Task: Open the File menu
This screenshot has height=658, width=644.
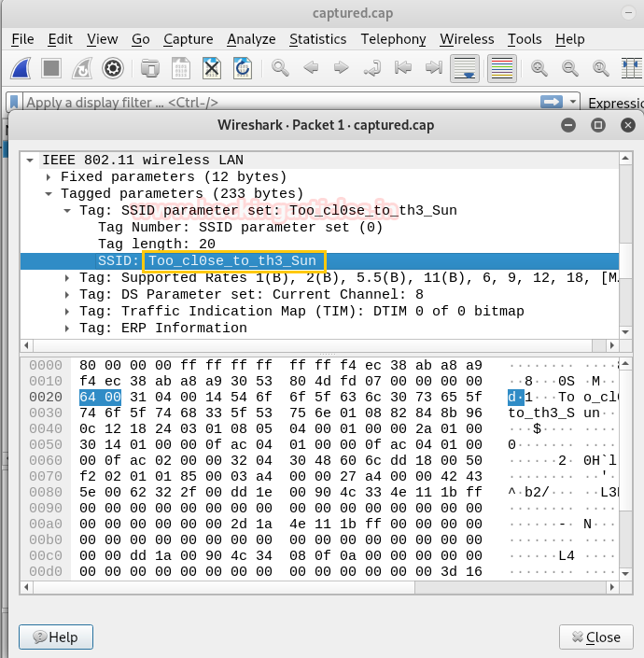Action: (x=22, y=39)
